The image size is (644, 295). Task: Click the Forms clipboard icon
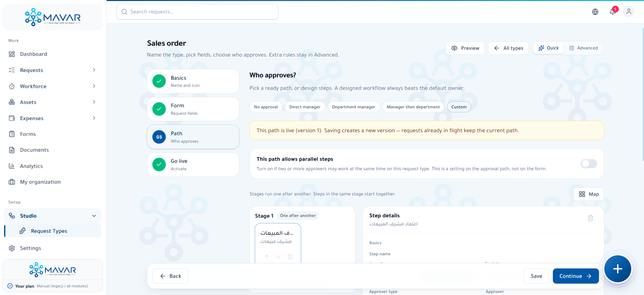(x=12, y=134)
